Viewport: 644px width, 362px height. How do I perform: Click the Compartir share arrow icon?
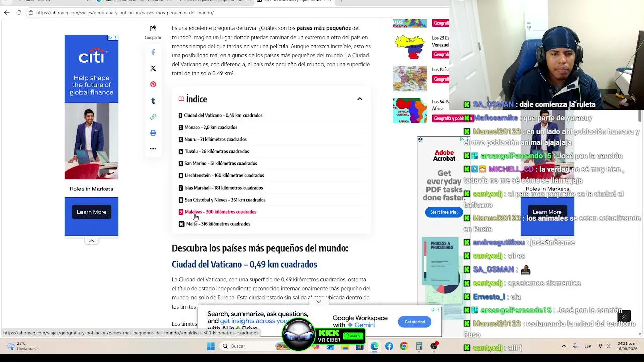click(x=153, y=29)
